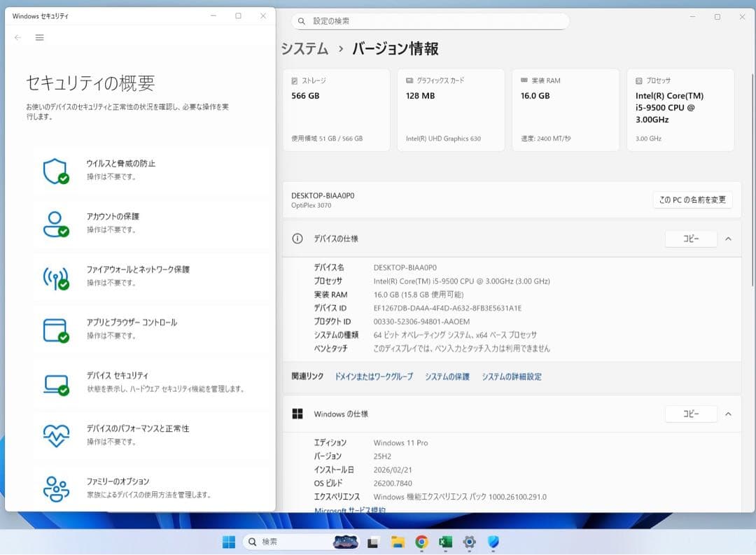Open virus and threat protection shield icon
Screen dimensions: 756x555
pos(56,171)
